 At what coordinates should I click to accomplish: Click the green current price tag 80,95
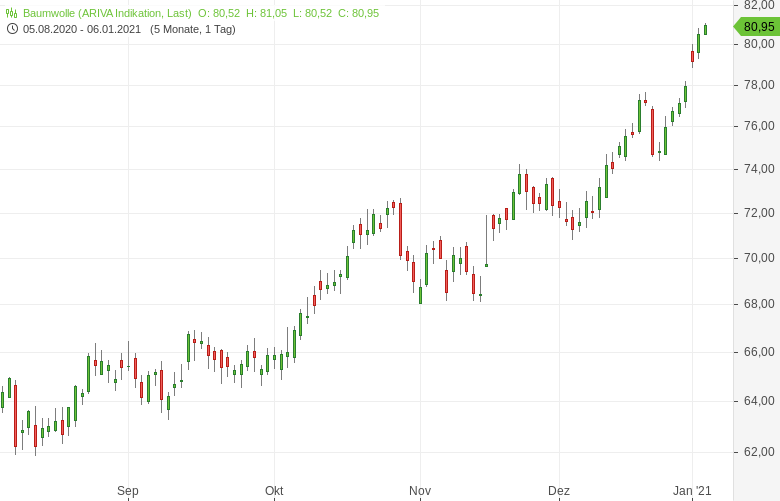coord(757,27)
